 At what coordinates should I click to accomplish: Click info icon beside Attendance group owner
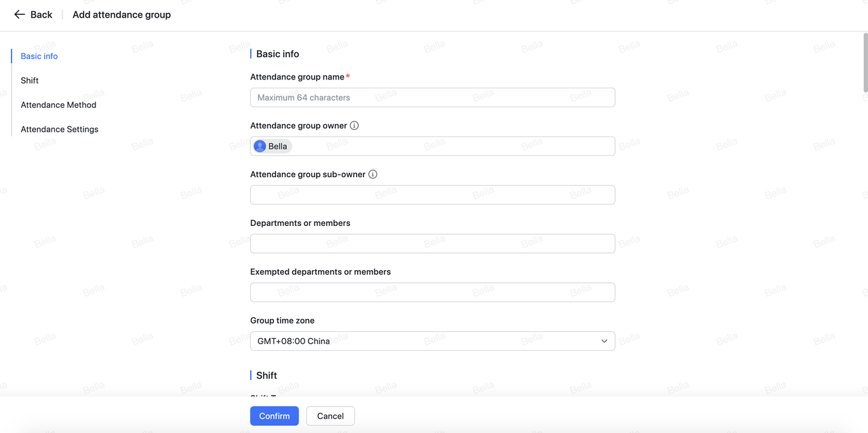[354, 126]
